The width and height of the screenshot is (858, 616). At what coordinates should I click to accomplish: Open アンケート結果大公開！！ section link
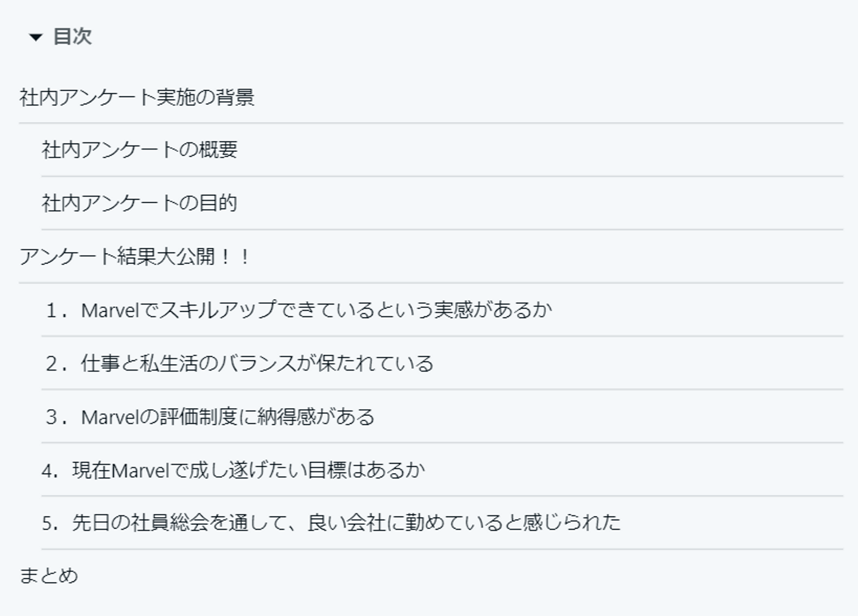(135, 257)
